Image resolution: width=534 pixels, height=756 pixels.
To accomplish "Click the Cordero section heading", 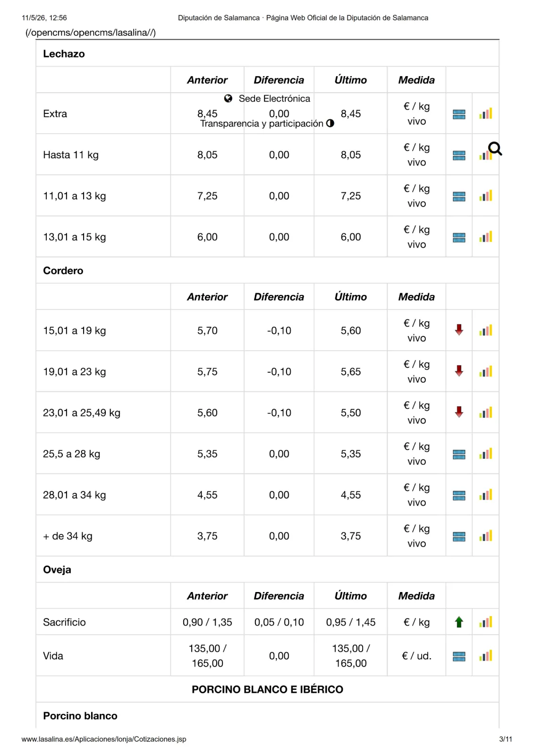I will pyautogui.click(x=63, y=271).
